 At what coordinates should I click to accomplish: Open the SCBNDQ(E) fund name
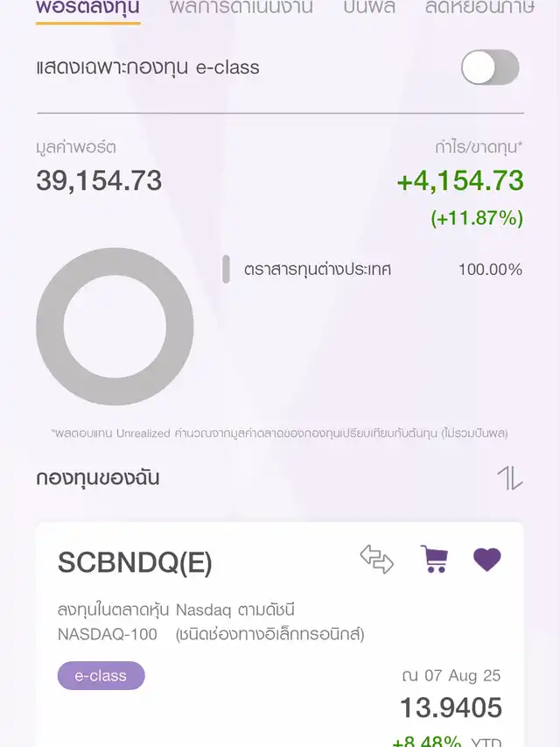coord(135,562)
